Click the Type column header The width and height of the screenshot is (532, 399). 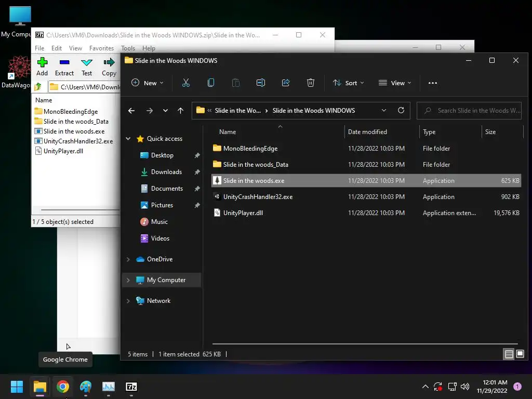(x=450, y=131)
